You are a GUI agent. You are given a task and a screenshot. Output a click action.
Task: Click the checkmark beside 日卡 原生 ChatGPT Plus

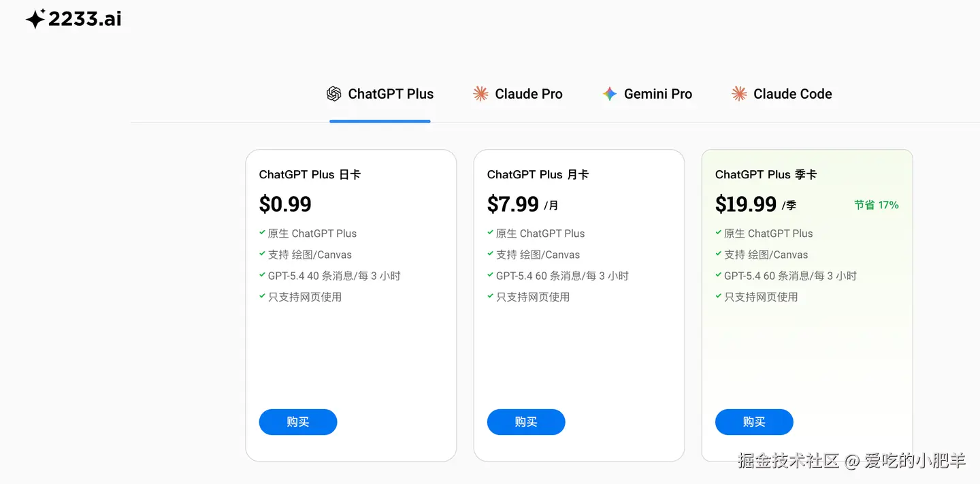point(262,233)
